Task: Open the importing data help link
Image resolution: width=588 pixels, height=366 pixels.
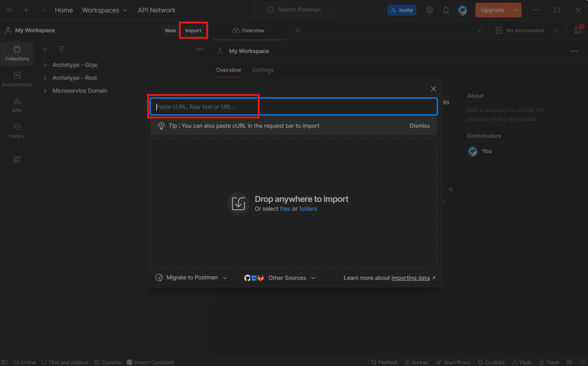Action: 410,278
